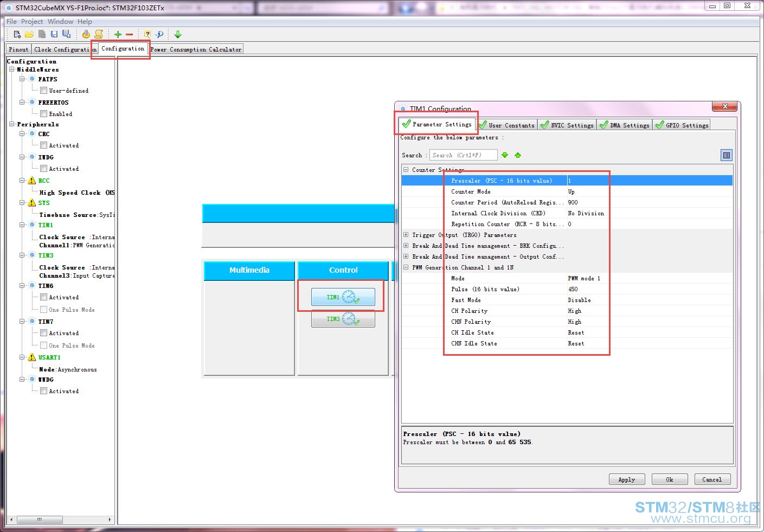The height and width of the screenshot is (532, 764).
Task: Check the IWDG Activated checkbox
Action: click(x=44, y=169)
